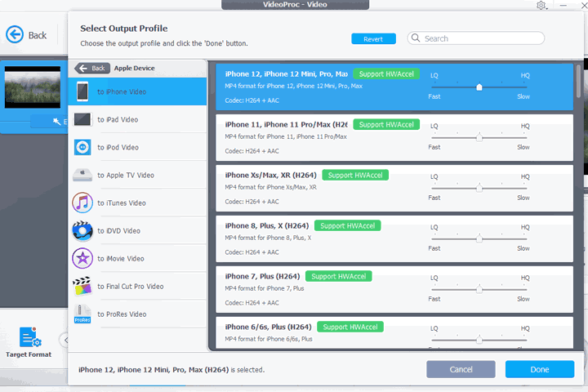Confirm selection with Done button
The image size is (588, 392).
coord(539,369)
